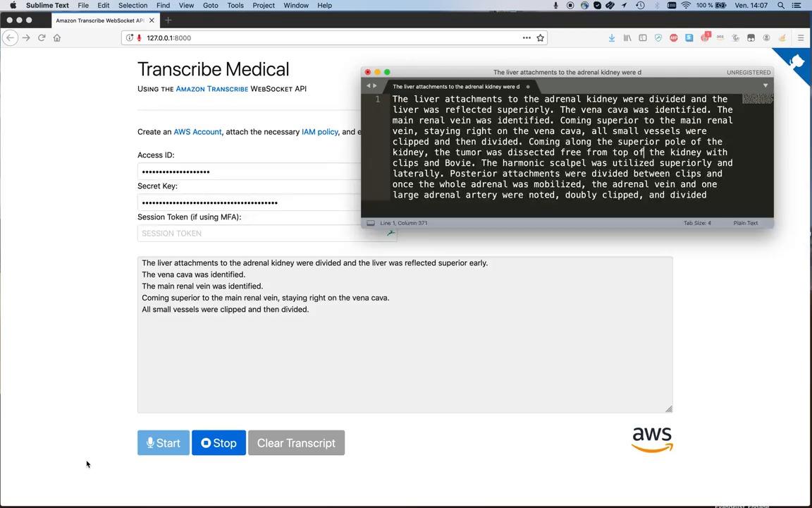Click the Sublime tab-back arrow
Screen dimensions: 812x508
(x=368, y=85)
